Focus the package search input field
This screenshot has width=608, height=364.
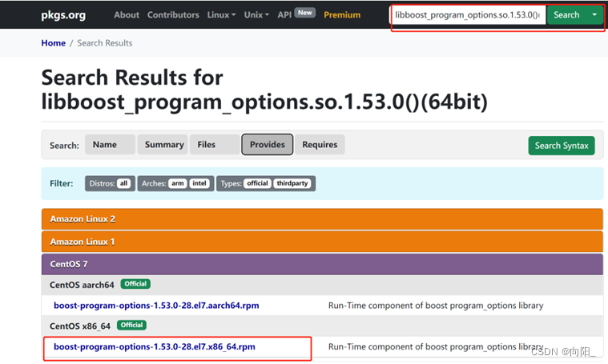(x=468, y=14)
